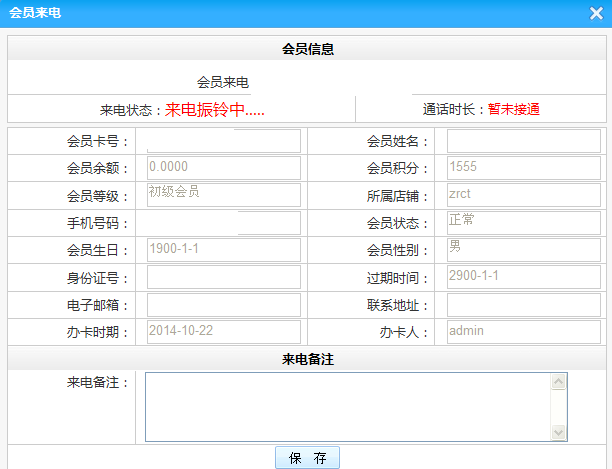612x469 pixels.
Task: Click the 来电备注 scrollbar down arrow
Action: tap(559, 433)
